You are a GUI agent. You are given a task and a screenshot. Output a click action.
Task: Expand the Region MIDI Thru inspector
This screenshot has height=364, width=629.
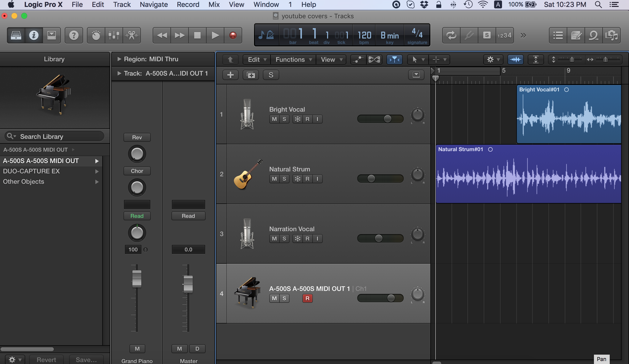pyautogui.click(x=119, y=59)
